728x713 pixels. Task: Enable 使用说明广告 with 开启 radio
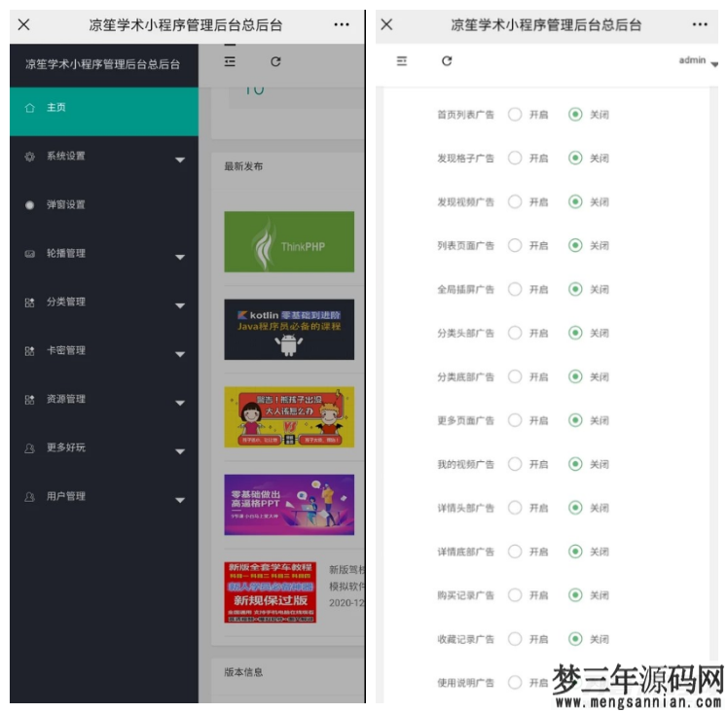coord(515,683)
